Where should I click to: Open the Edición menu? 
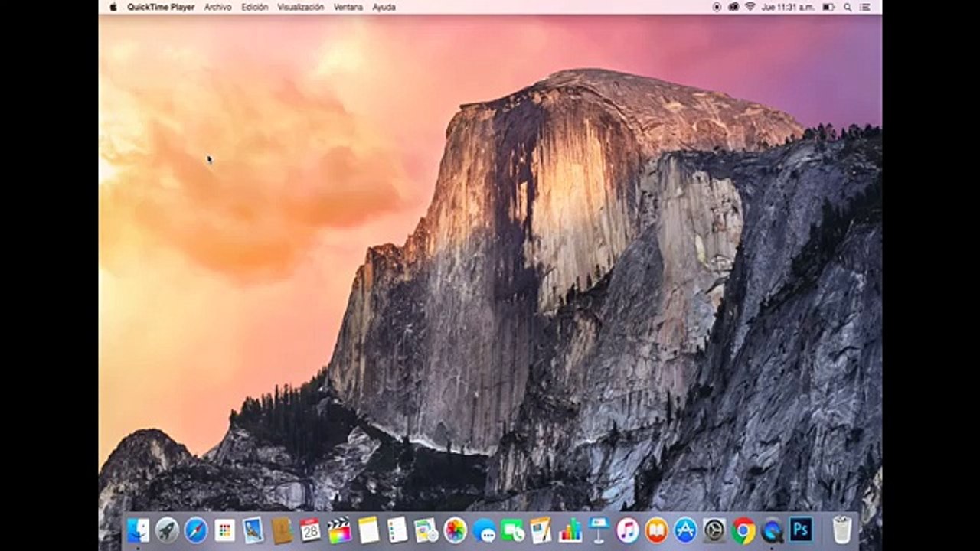[255, 7]
